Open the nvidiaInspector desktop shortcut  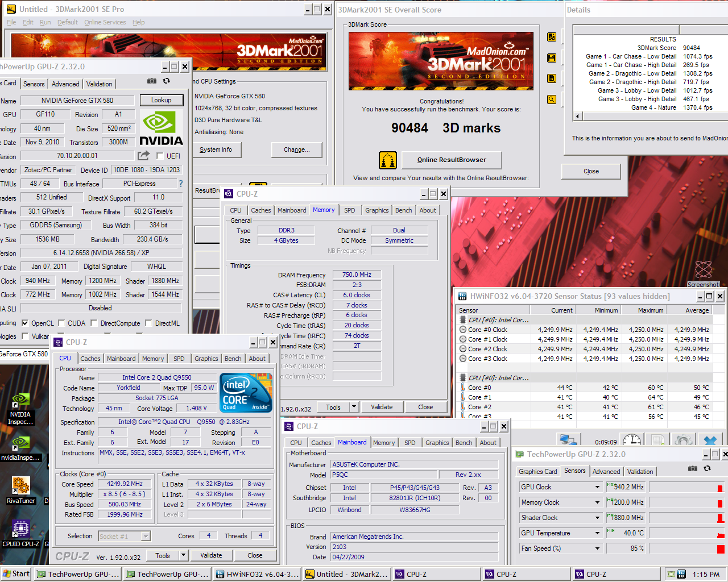tap(20, 448)
